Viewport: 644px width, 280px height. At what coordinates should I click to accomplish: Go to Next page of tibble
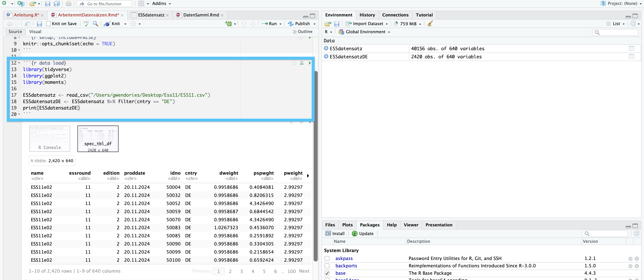tap(304, 271)
